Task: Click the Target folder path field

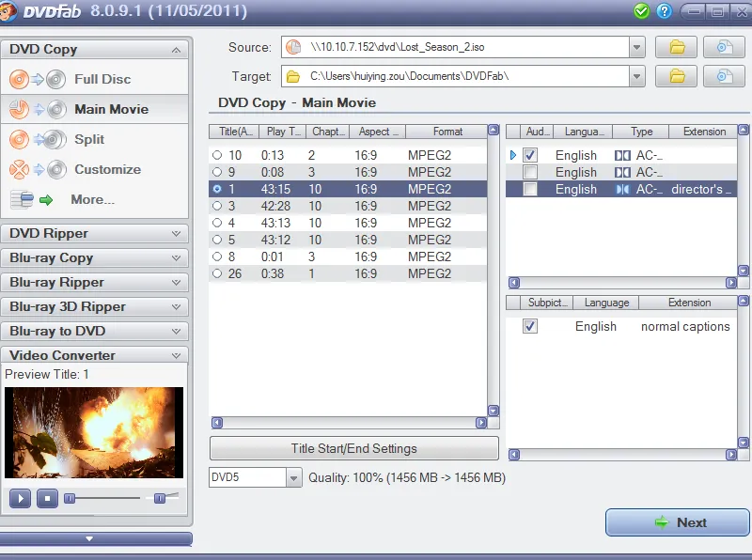Action: 456,76
